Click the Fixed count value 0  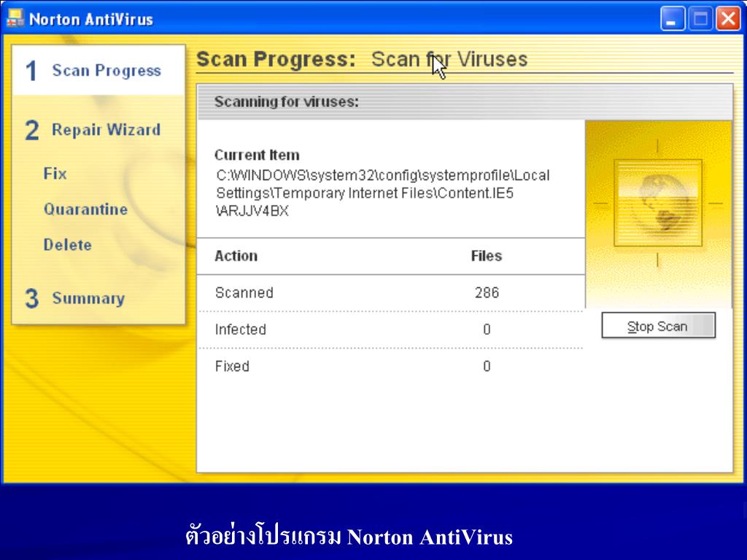click(x=487, y=366)
